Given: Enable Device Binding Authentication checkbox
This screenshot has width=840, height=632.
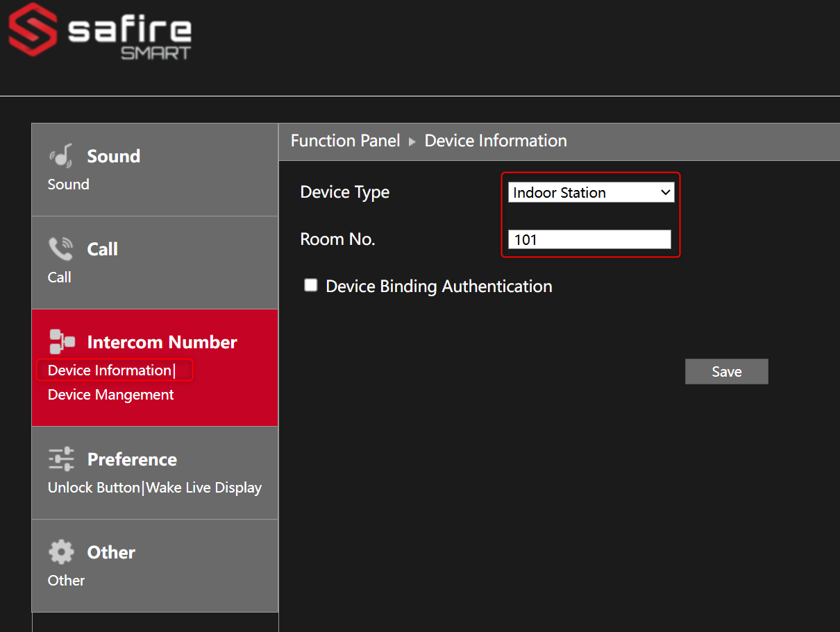Looking at the screenshot, I should click(x=311, y=285).
